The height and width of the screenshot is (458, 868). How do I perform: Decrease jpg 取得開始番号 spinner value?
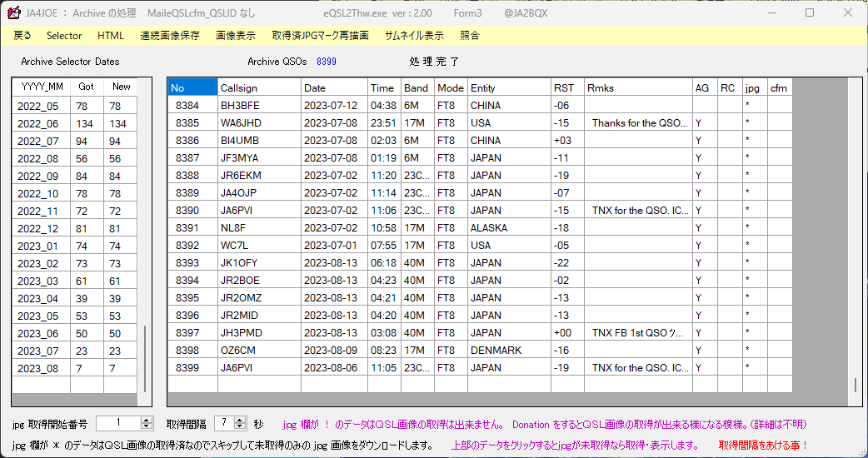pyautogui.click(x=146, y=426)
